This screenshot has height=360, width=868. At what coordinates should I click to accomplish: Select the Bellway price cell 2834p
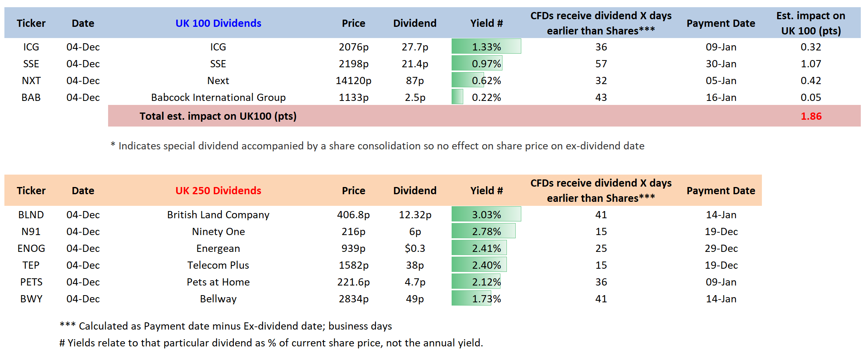tap(353, 299)
